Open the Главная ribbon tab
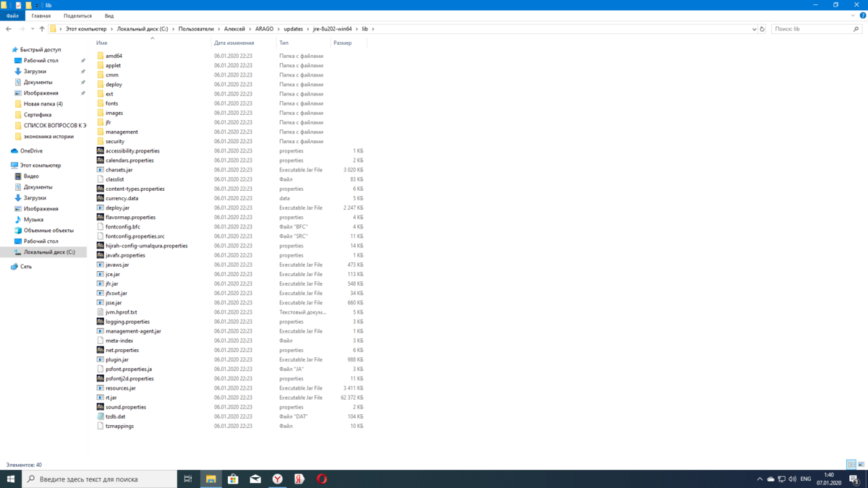 click(x=41, y=15)
